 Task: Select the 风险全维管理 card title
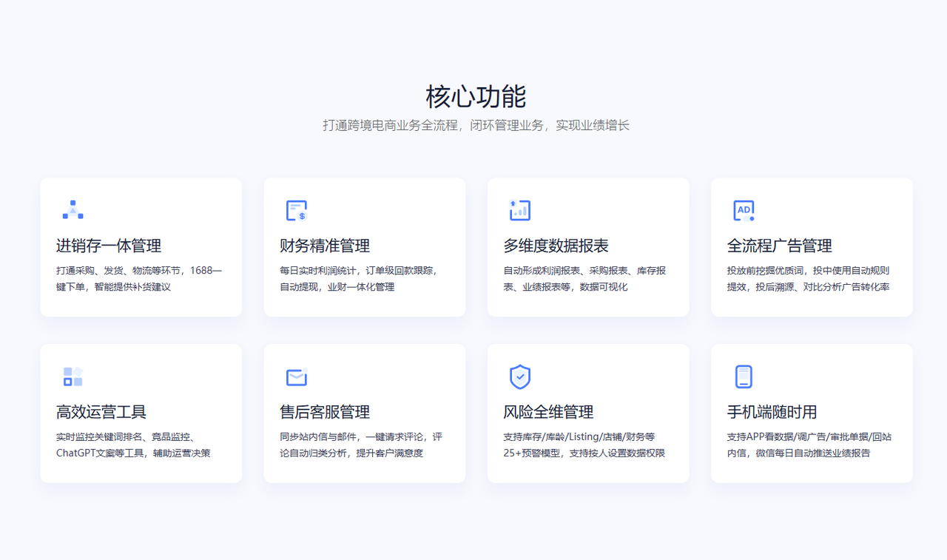coord(548,412)
